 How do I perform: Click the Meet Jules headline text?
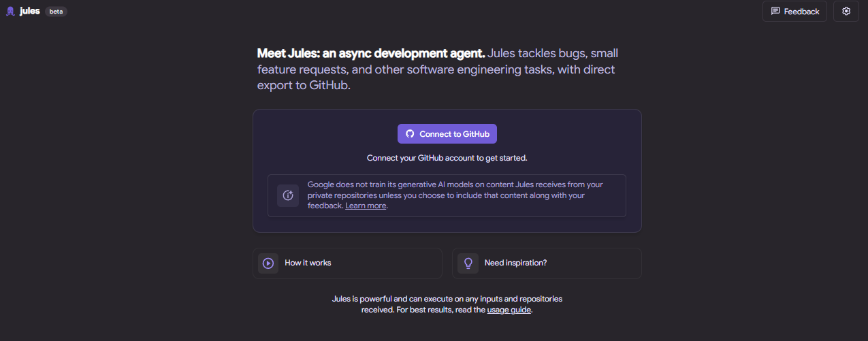tap(438, 69)
